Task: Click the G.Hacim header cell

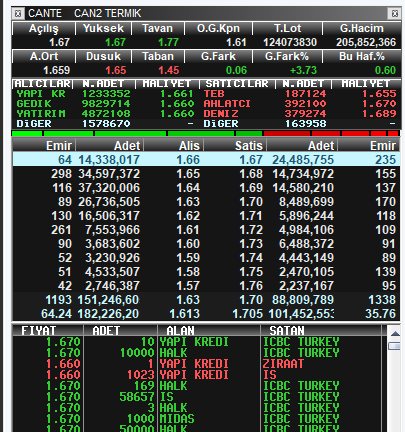Action: [362, 29]
